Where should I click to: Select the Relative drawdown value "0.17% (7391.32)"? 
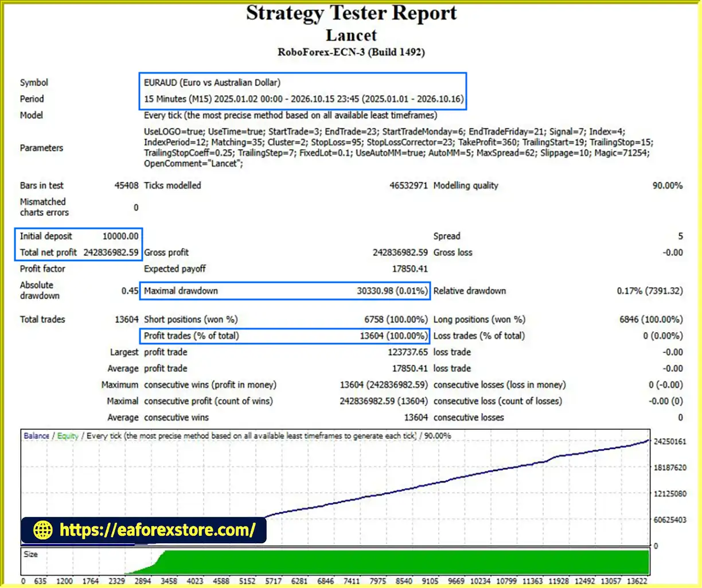pyautogui.click(x=650, y=291)
